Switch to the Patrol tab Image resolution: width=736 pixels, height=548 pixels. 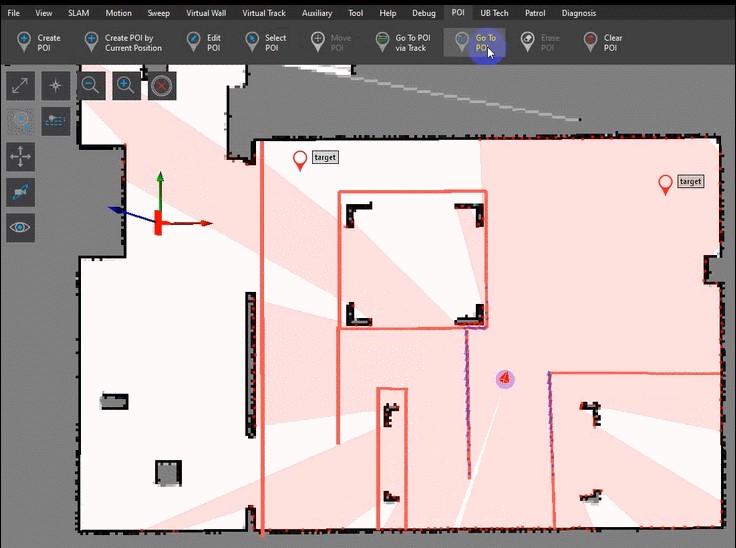click(x=535, y=13)
